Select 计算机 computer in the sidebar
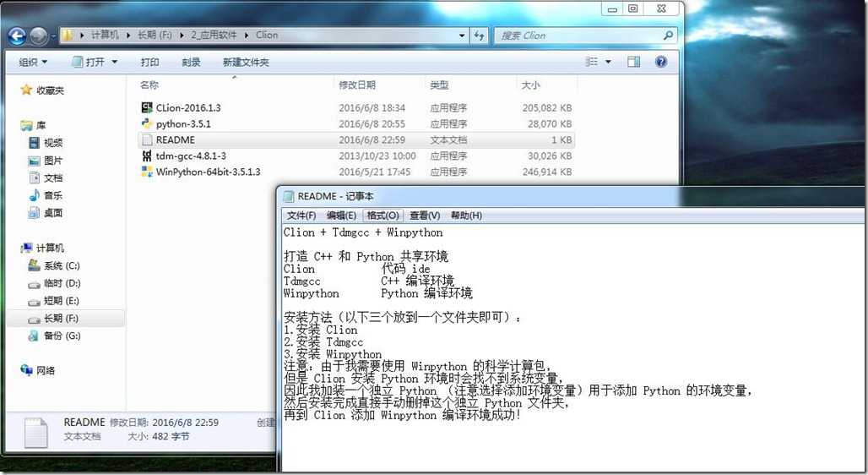Viewport: 868px width, 475px height. [x=50, y=248]
